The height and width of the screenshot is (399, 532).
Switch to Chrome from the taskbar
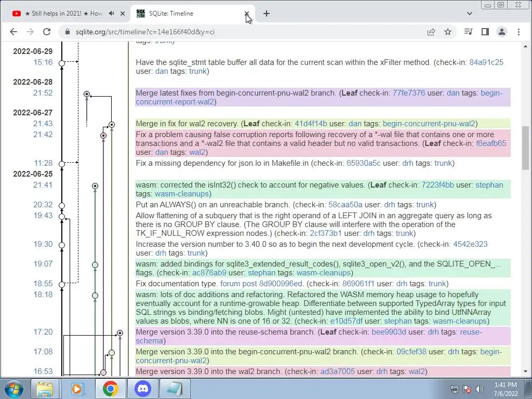coord(110,389)
